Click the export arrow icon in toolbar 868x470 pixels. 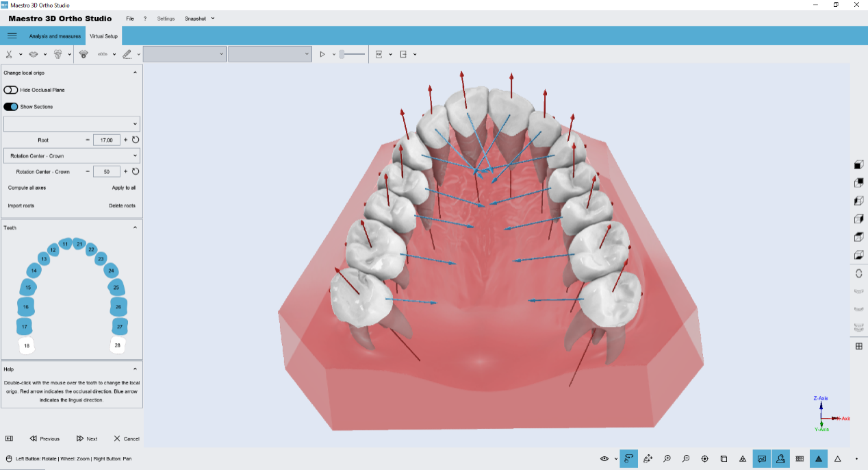point(403,54)
